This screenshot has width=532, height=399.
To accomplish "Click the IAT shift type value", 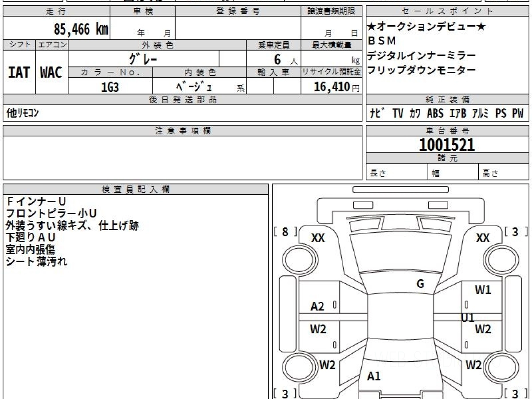I will [x=19, y=73].
